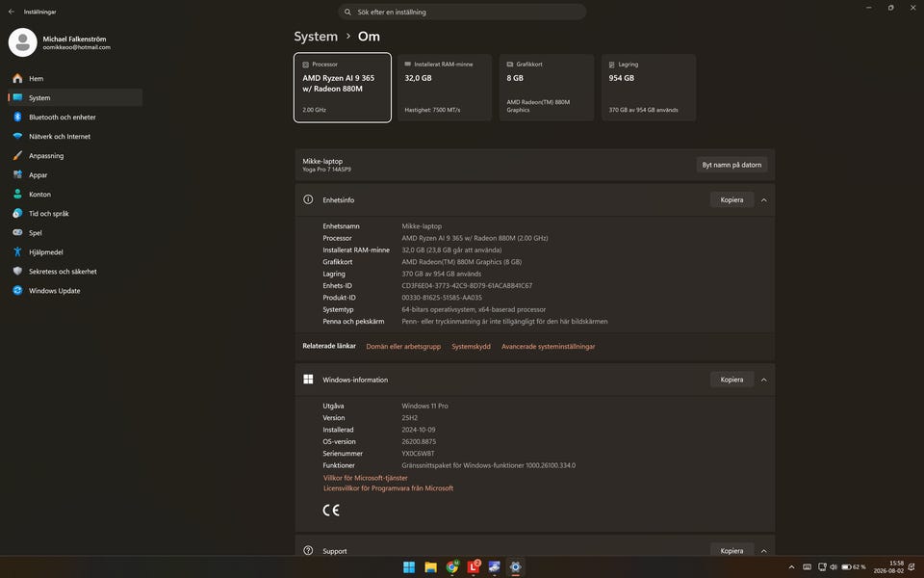Focus the Sök efter en inställning search box
This screenshot has height=578, width=924.
click(462, 12)
